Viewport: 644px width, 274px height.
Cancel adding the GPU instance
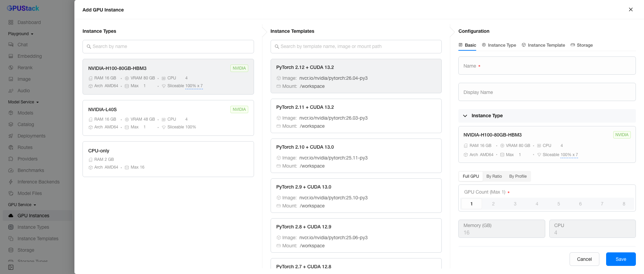point(584,259)
